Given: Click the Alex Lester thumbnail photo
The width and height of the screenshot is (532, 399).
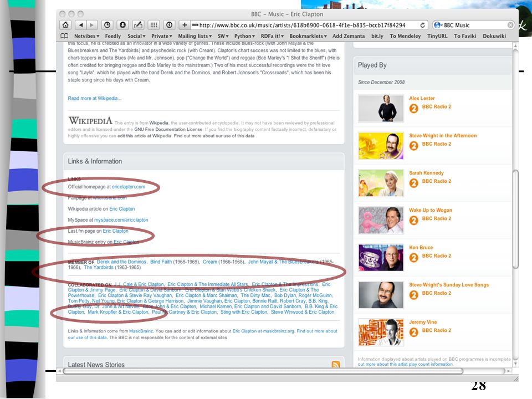Looking at the screenshot, I should [381, 108].
